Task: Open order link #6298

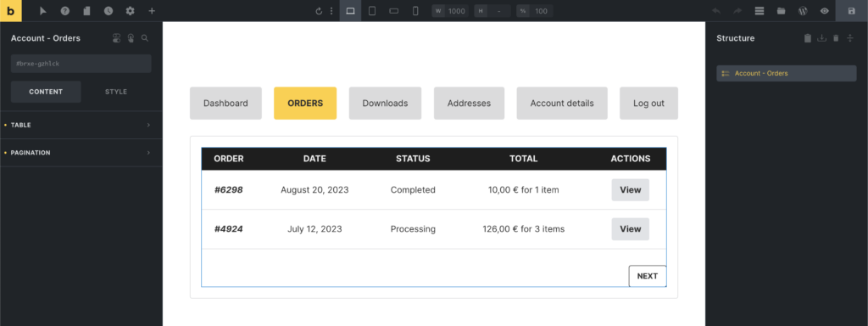Action: pos(229,190)
